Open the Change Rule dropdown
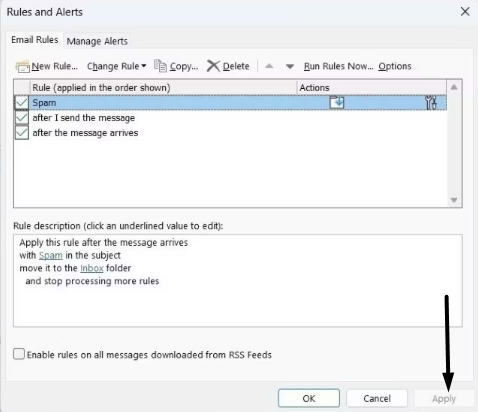The image size is (478, 412). pos(117,66)
